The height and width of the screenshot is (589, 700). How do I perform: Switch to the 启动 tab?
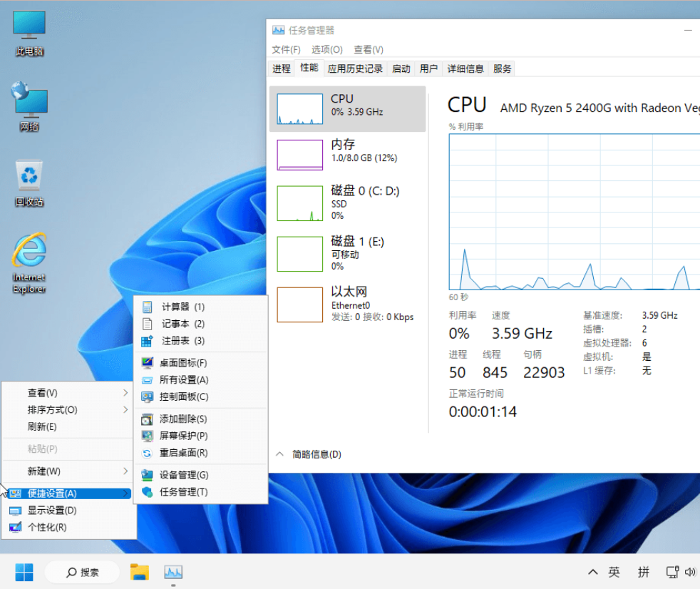click(x=401, y=68)
